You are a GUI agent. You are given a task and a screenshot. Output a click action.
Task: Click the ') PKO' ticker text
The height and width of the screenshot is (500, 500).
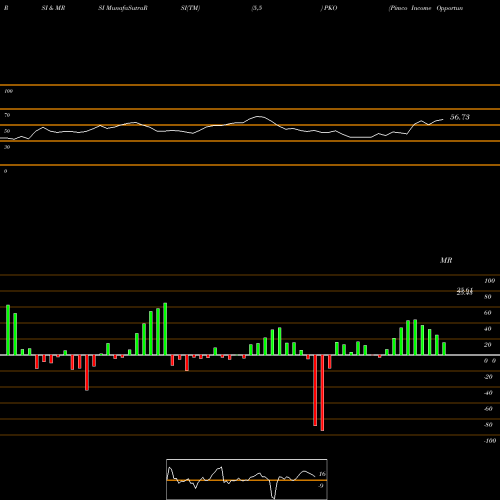329,8
